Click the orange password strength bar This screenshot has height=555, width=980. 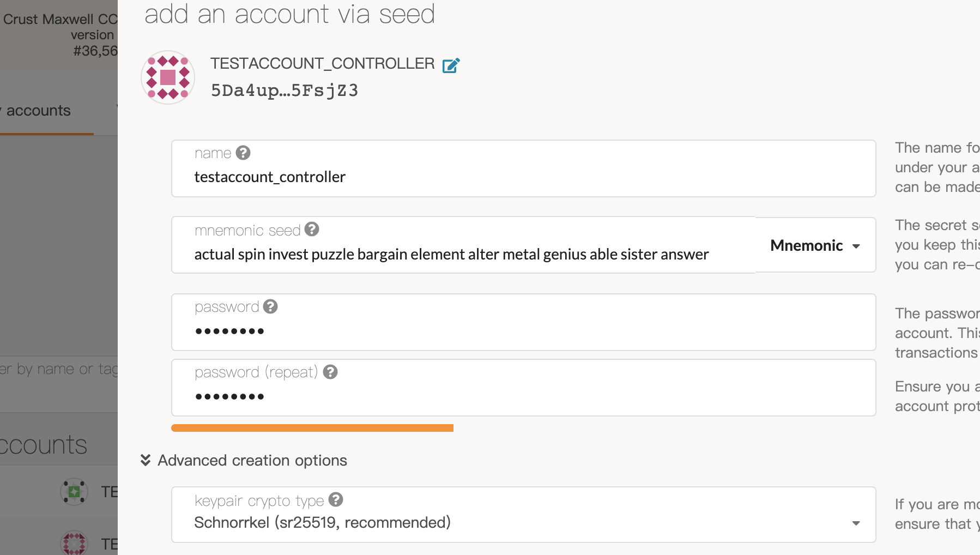coord(312,428)
